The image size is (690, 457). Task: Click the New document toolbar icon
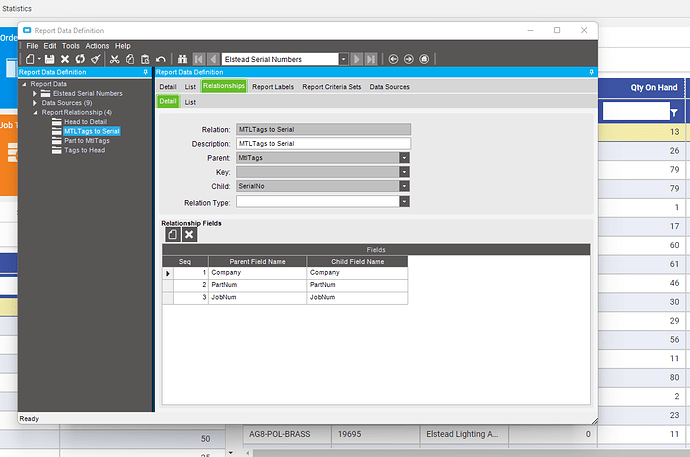tap(30, 59)
